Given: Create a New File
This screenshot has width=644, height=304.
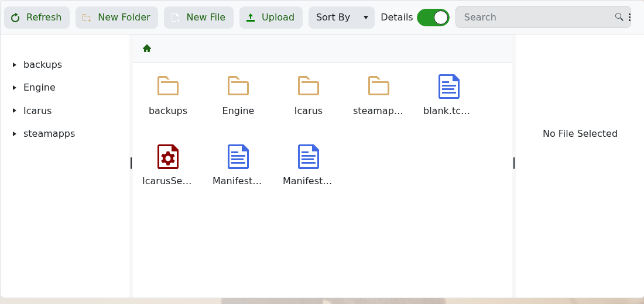Looking at the screenshot, I should coord(199,17).
